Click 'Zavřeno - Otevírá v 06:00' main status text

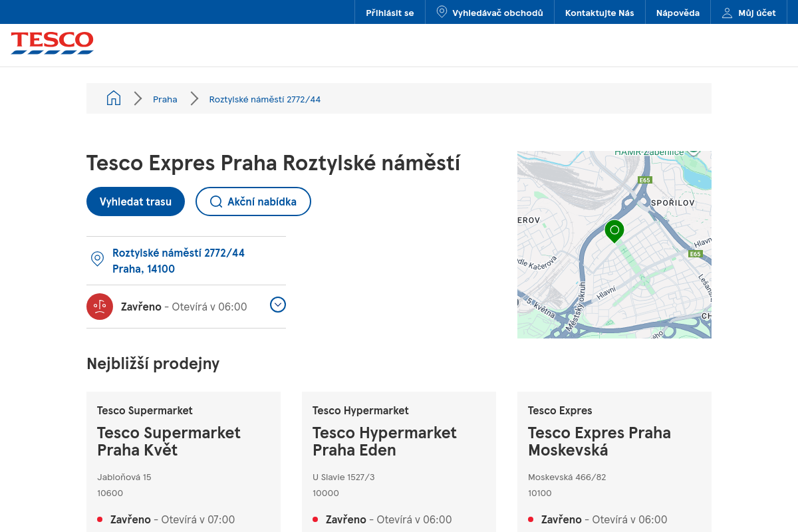(x=184, y=307)
